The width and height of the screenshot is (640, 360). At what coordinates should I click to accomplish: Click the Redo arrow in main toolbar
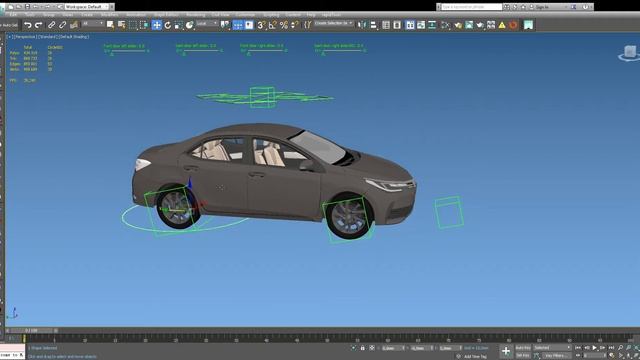pyautogui.click(x=39, y=25)
